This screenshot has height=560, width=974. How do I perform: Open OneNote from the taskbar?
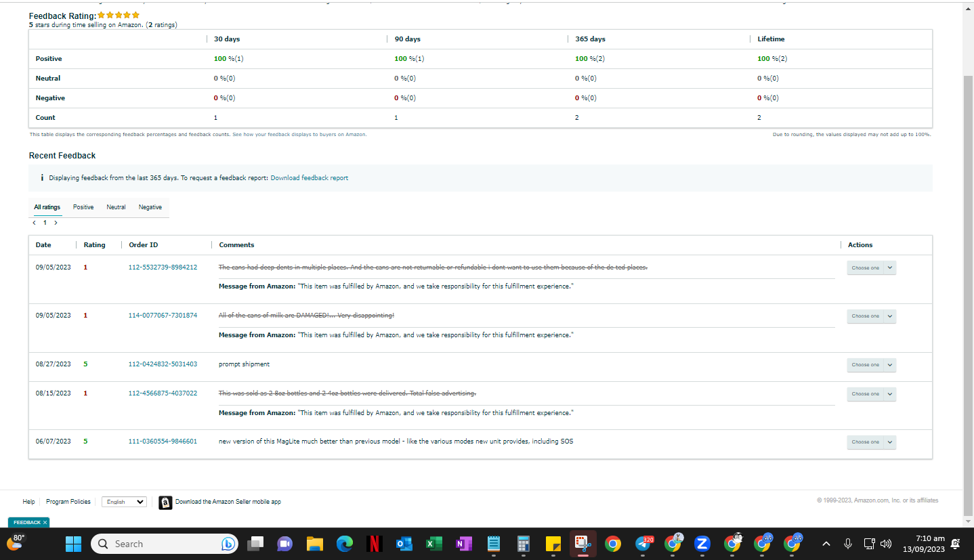(464, 544)
